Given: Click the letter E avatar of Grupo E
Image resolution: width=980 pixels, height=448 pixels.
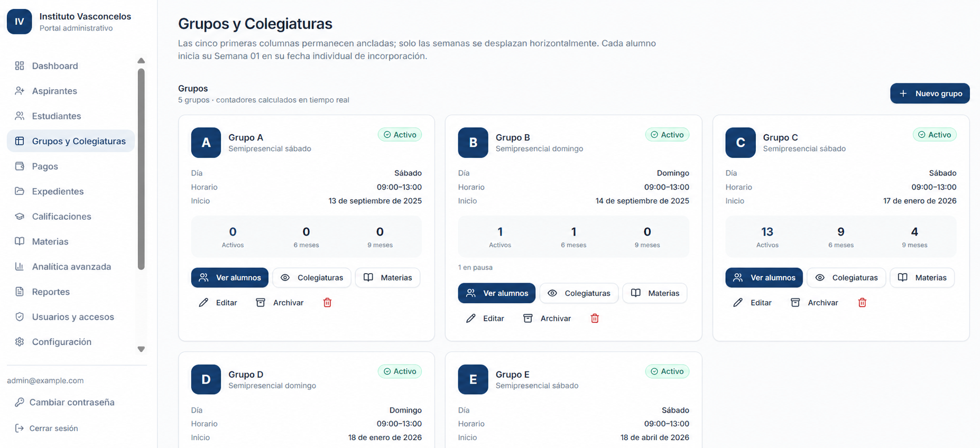Looking at the screenshot, I should pyautogui.click(x=473, y=379).
